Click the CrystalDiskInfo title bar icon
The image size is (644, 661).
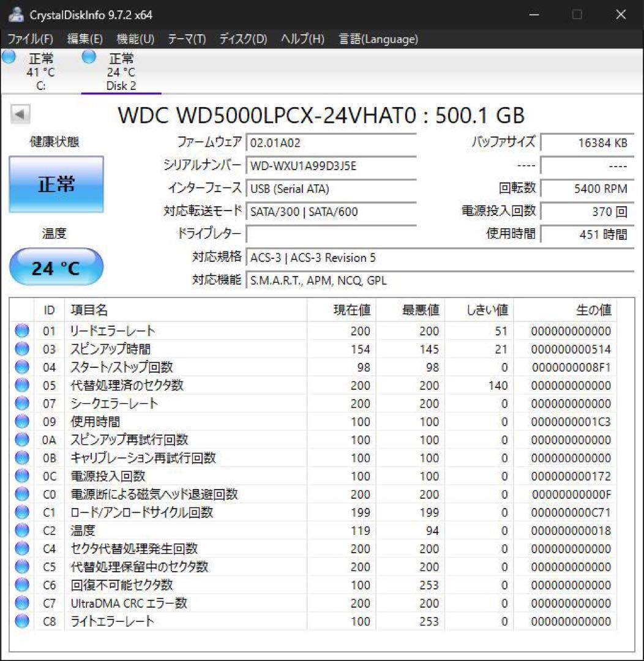[x=15, y=13]
